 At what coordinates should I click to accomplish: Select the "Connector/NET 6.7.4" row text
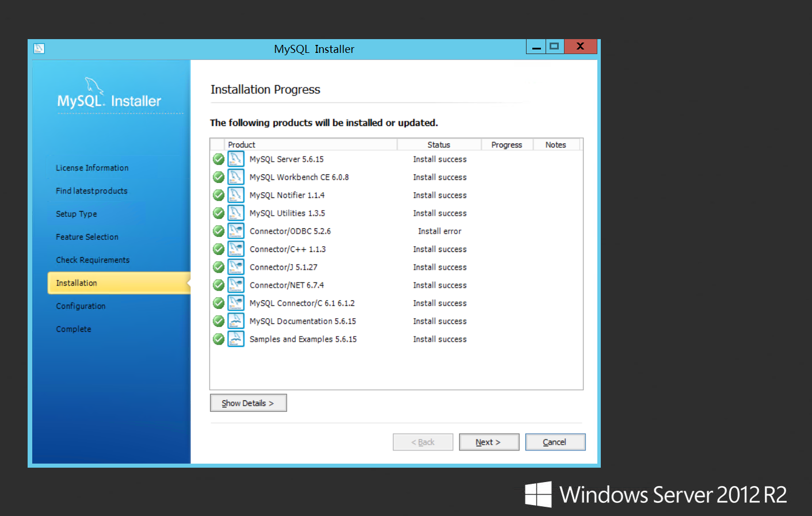point(287,285)
